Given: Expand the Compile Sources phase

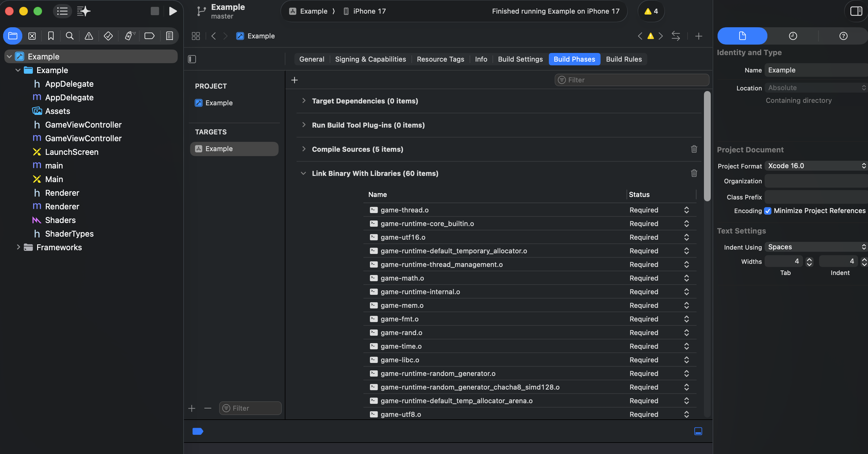Looking at the screenshot, I should coord(304,149).
